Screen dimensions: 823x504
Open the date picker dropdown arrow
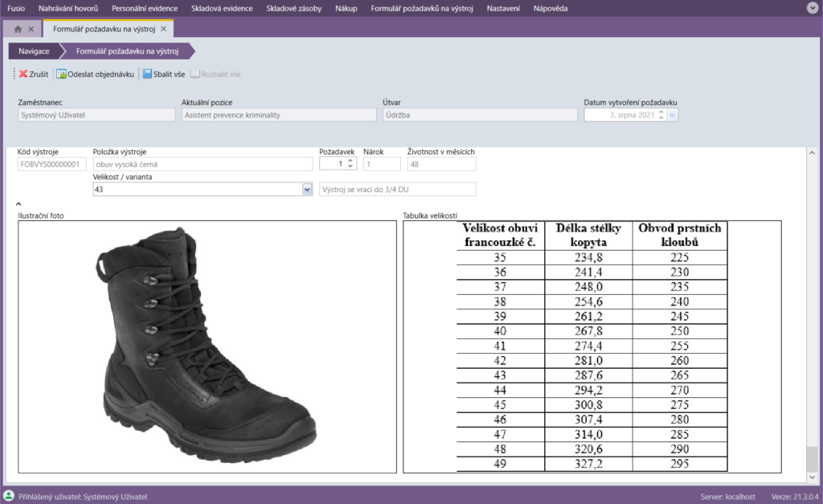point(673,115)
